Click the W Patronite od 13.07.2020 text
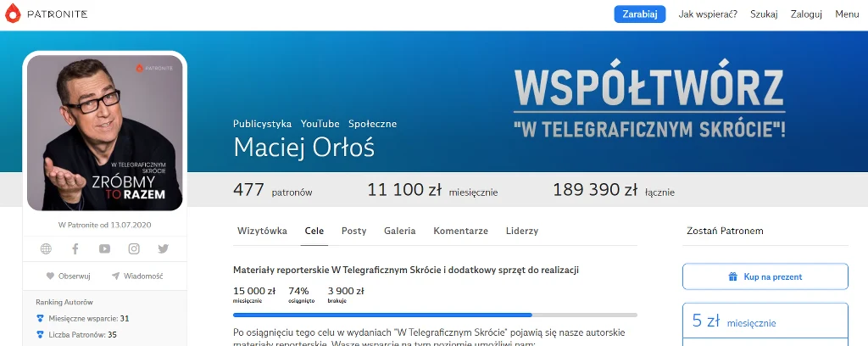 click(x=104, y=226)
